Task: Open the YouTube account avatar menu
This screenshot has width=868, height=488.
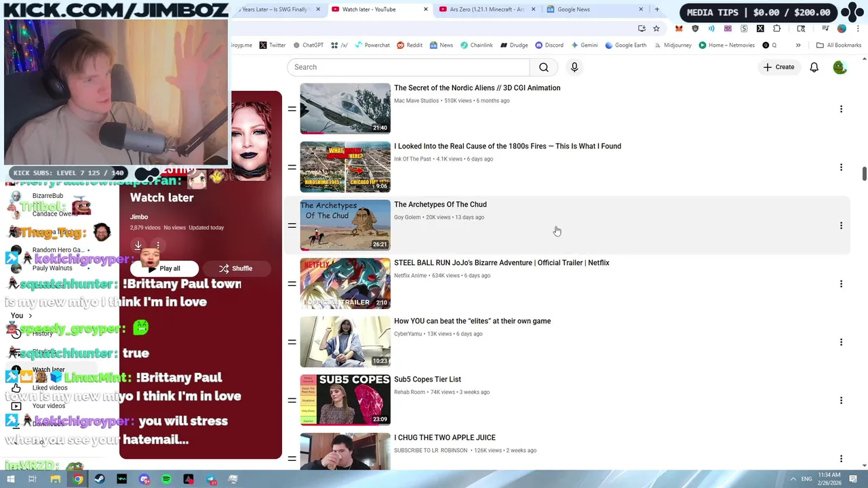Action: (840, 67)
